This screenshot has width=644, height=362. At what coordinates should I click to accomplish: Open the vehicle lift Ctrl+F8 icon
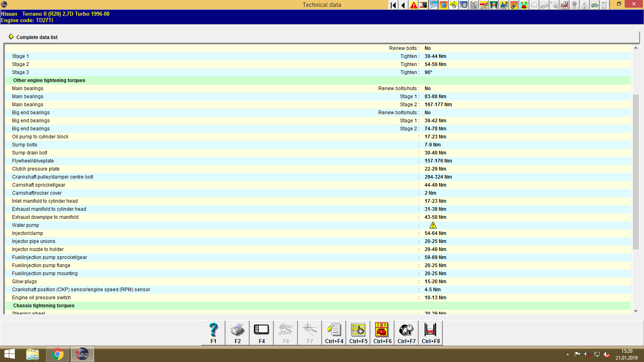click(430, 332)
